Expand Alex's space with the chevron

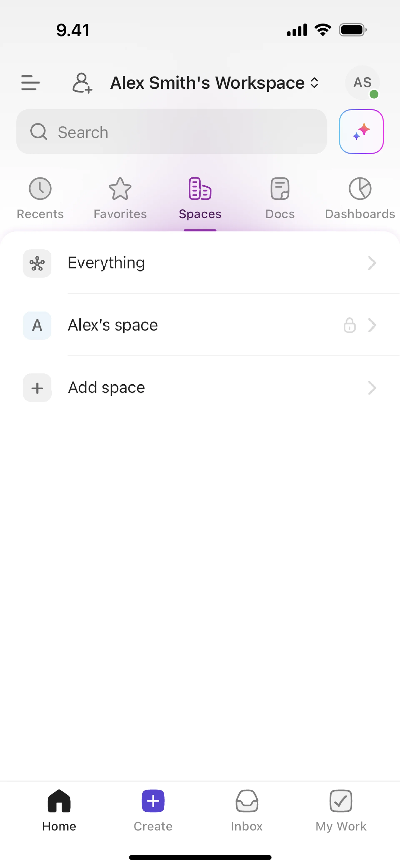click(372, 326)
